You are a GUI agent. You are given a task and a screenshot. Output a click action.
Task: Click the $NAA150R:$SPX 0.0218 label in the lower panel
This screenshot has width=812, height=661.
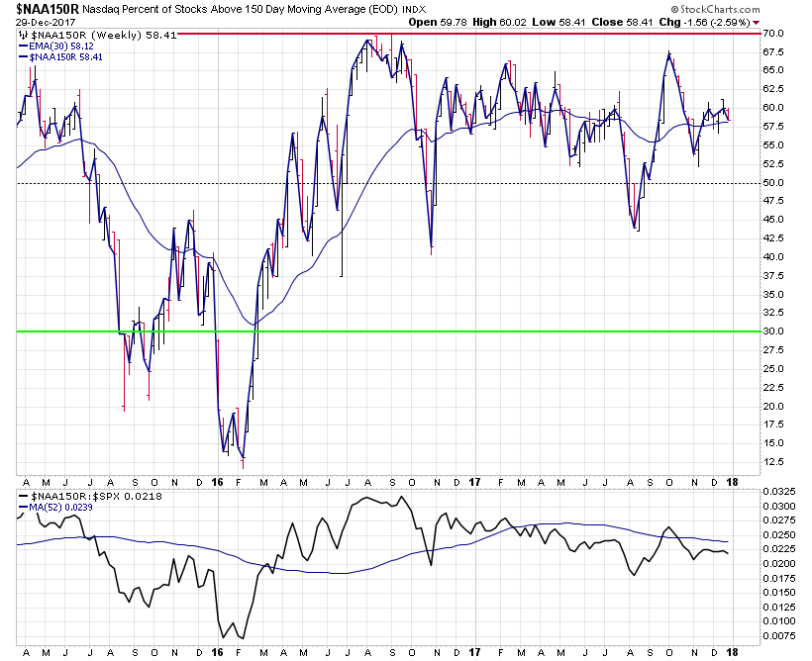tap(96, 497)
